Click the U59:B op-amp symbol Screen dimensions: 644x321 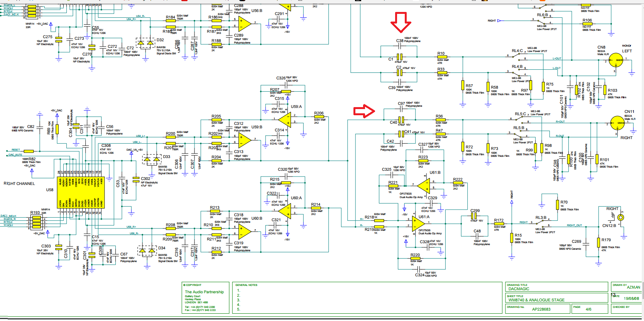(245, 140)
